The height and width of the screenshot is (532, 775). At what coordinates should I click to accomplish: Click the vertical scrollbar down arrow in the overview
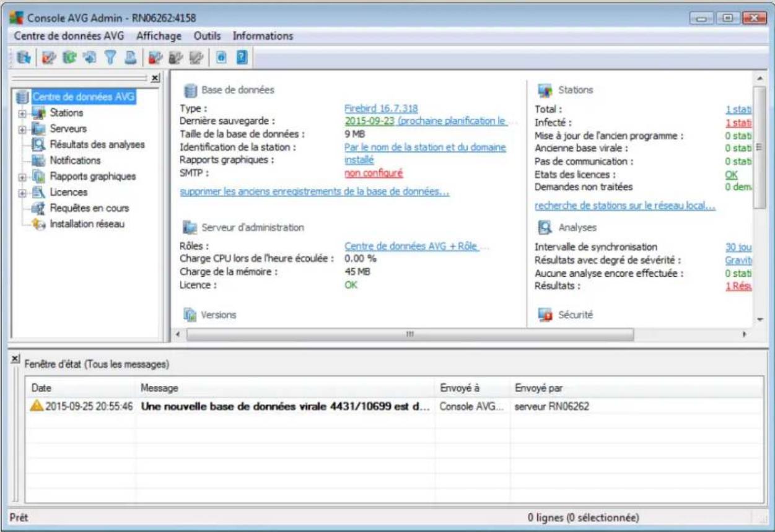[x=761, y=320]
